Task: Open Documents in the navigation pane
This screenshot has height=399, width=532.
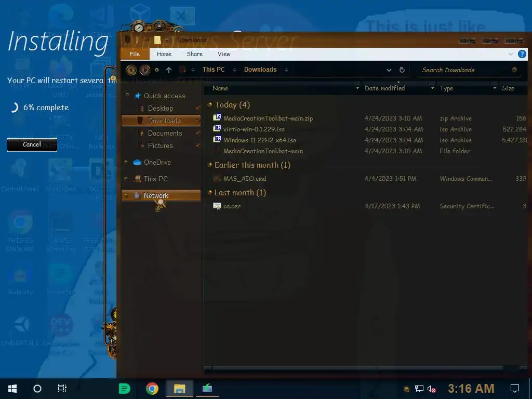Action: coord(165,133)
